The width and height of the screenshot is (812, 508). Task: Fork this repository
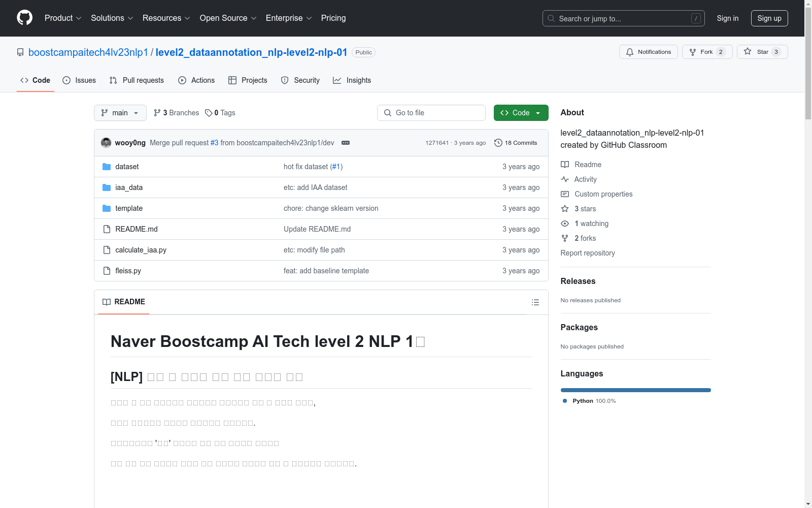click(707, 52)
